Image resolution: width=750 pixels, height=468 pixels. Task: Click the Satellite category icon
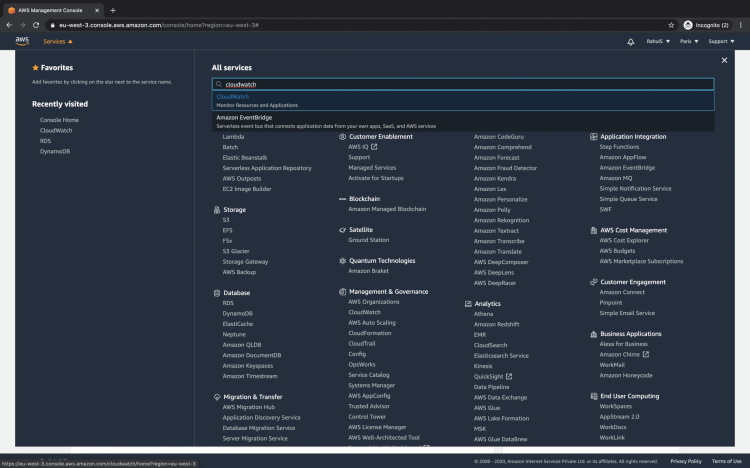coord(342,230)
